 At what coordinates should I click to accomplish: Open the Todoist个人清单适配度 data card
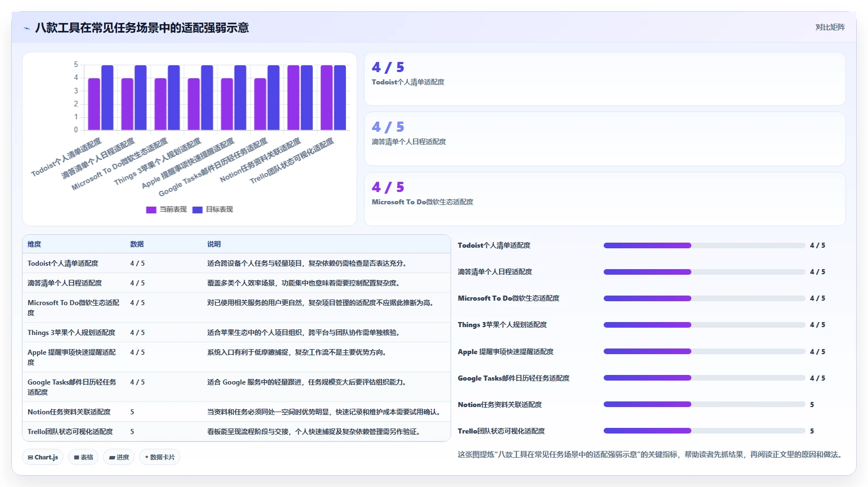click(x=605, y=79)
